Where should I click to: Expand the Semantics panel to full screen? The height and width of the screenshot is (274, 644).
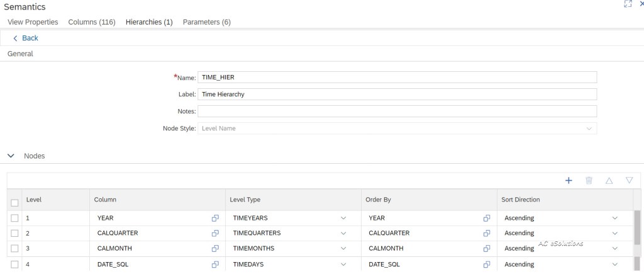pyautogui.click(x=627, y=4)
